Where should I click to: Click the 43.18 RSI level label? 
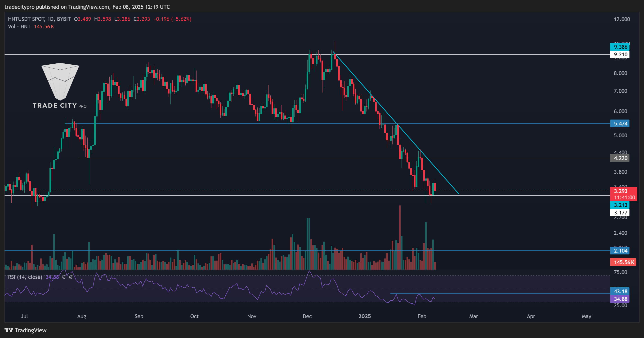click(620, 291)
